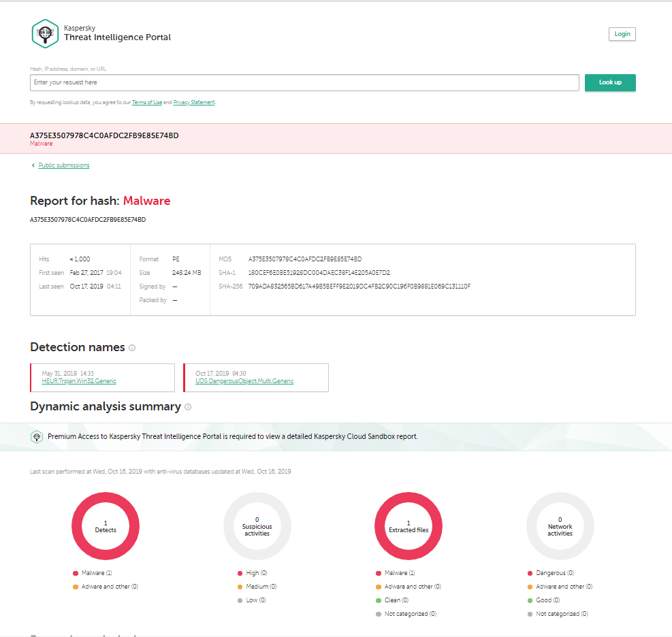Click file size 248.24 MB
The height and width of the screenshot is (637, 672).
pyautogui.click(x=187, y=273)
